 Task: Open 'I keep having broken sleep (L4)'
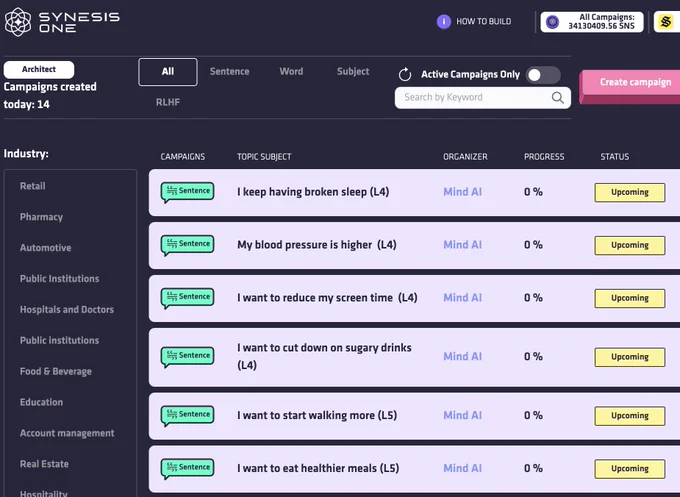tap(313, 192)
